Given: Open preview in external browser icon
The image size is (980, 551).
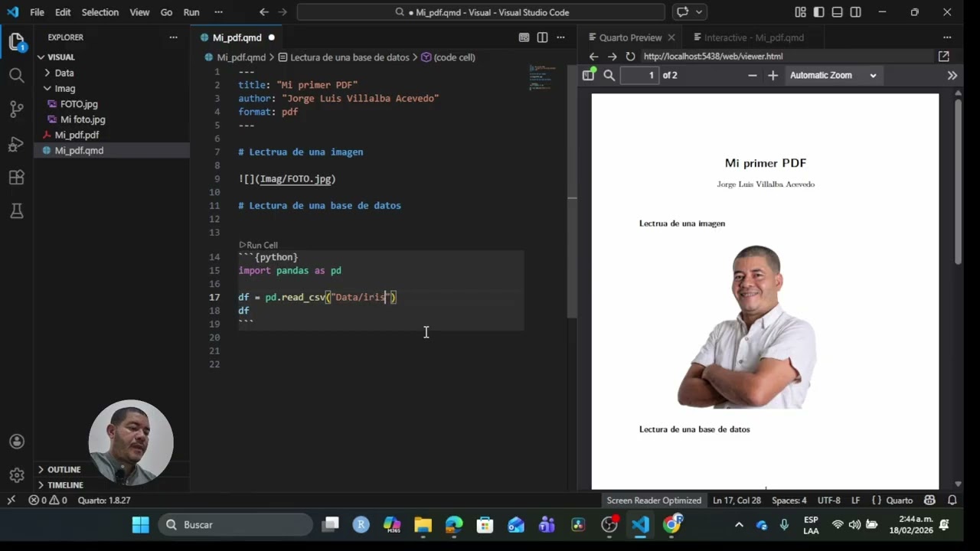Looking at the screenshot, I should pos(943,57).
